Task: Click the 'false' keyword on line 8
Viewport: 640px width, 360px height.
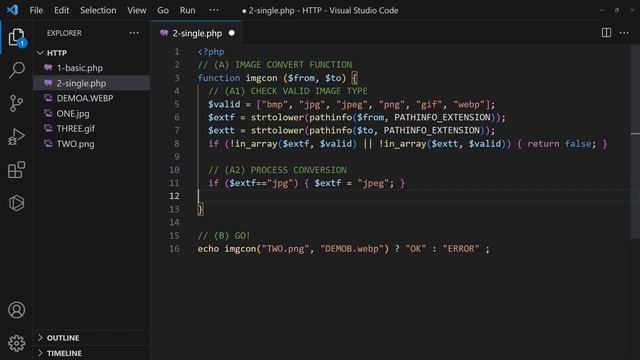Action: point(578,144)
